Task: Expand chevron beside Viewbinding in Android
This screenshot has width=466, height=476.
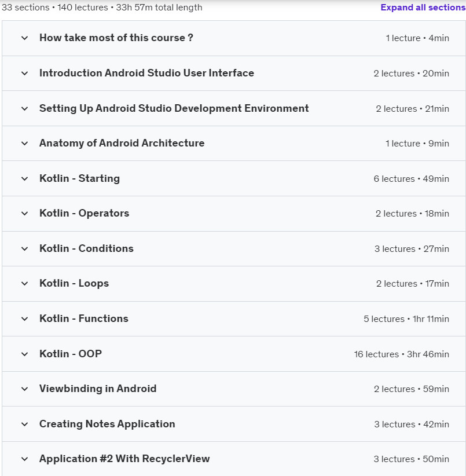Action: 24,389
